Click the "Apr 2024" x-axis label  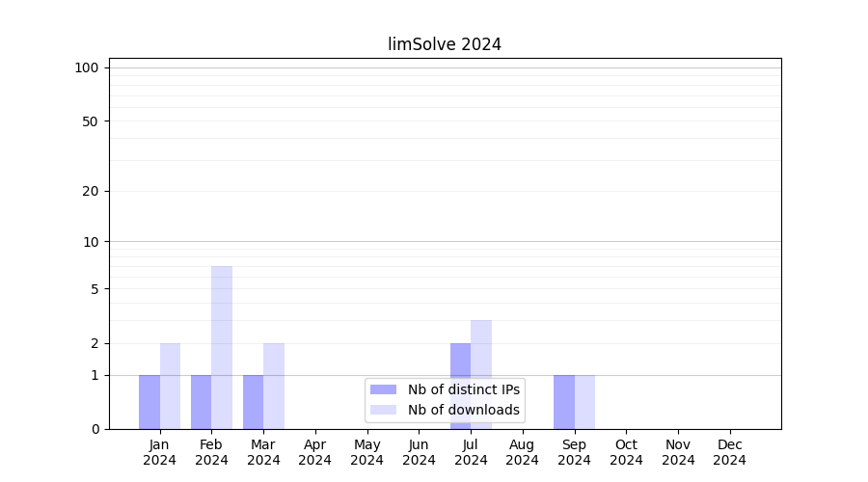coord(315,452)
